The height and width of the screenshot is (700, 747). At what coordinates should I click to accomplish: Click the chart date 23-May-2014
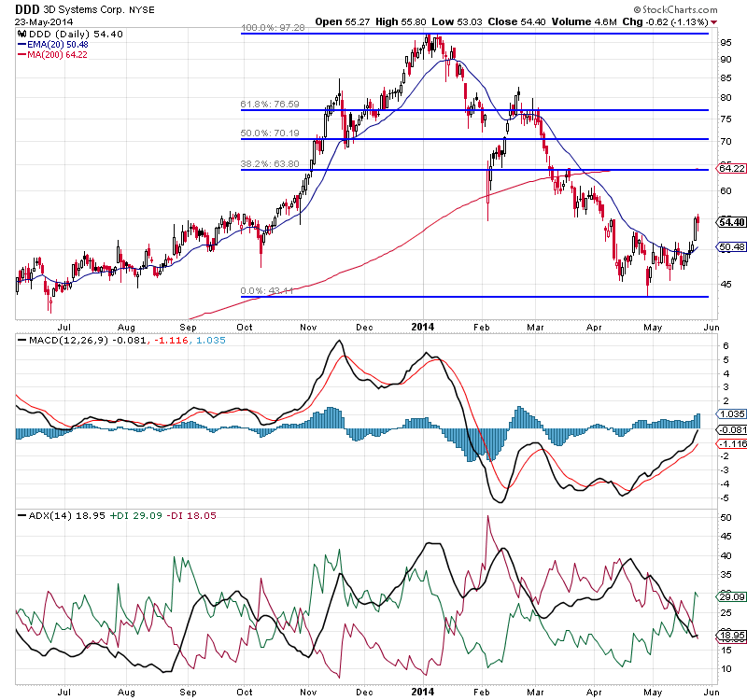(44, 21)
